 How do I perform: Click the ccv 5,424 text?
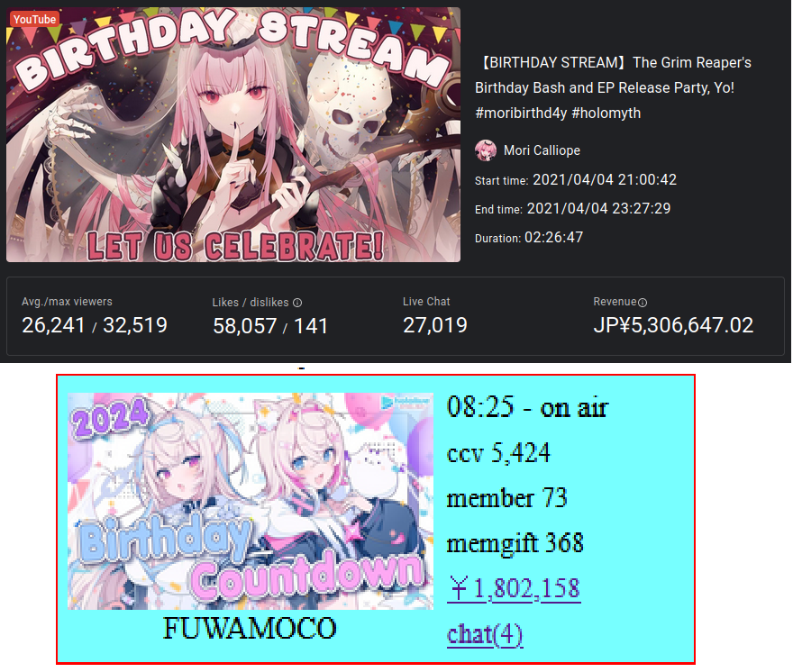coord(498,453)
